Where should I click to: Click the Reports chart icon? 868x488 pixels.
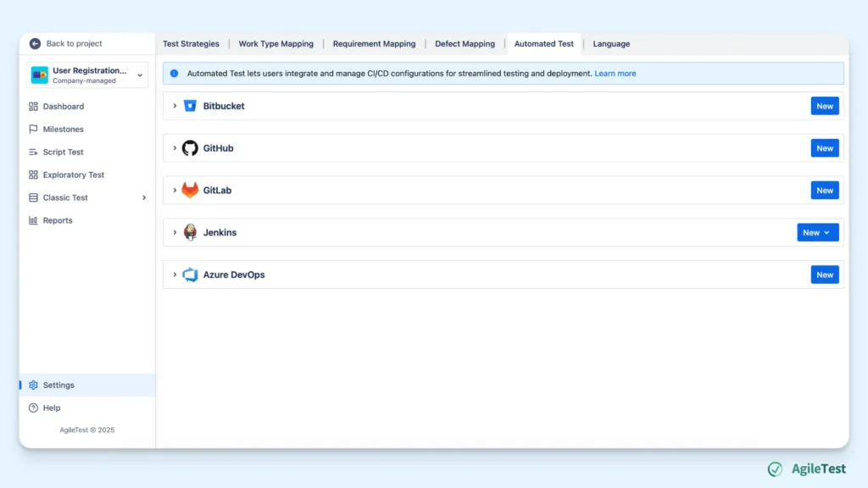(33, 220)
